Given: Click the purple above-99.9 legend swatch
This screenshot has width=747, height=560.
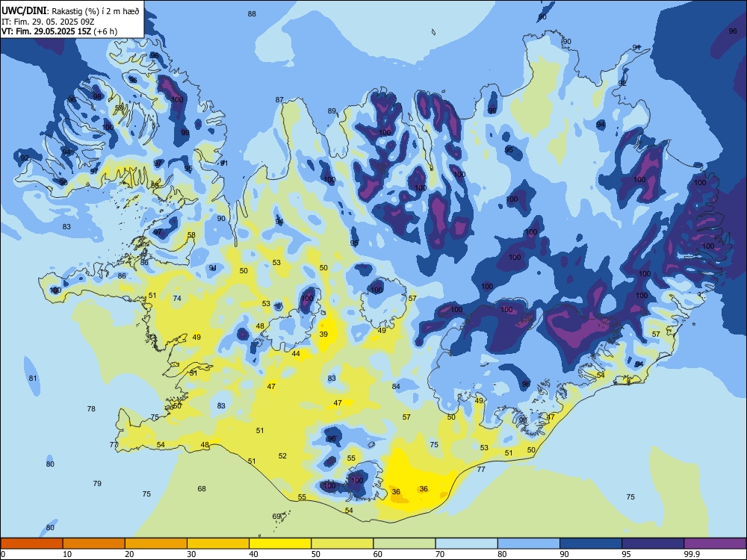Looking at the screenshot, I should (715, 544).
